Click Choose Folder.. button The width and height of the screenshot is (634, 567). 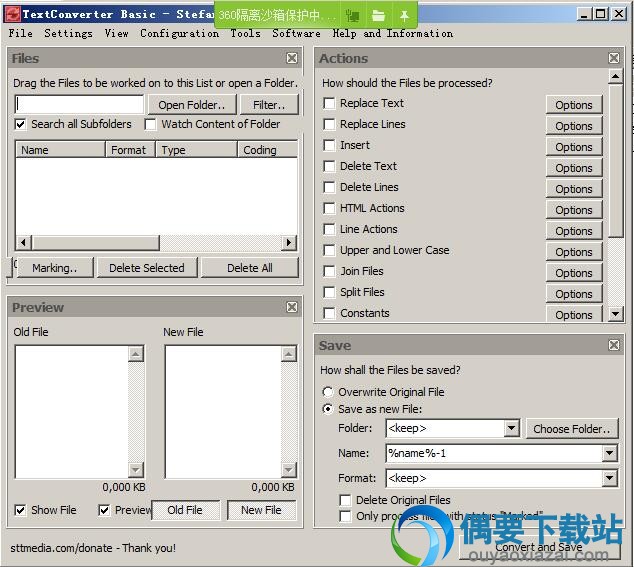pyautogui.click(x=572, y=429)
